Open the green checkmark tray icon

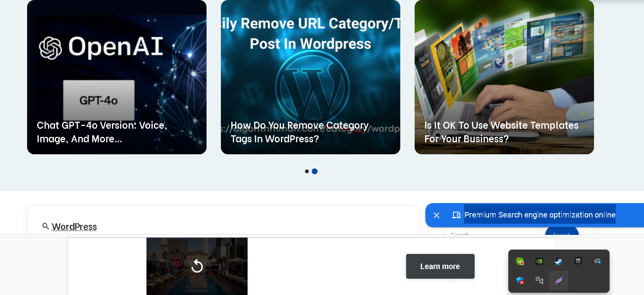[520, 261]
